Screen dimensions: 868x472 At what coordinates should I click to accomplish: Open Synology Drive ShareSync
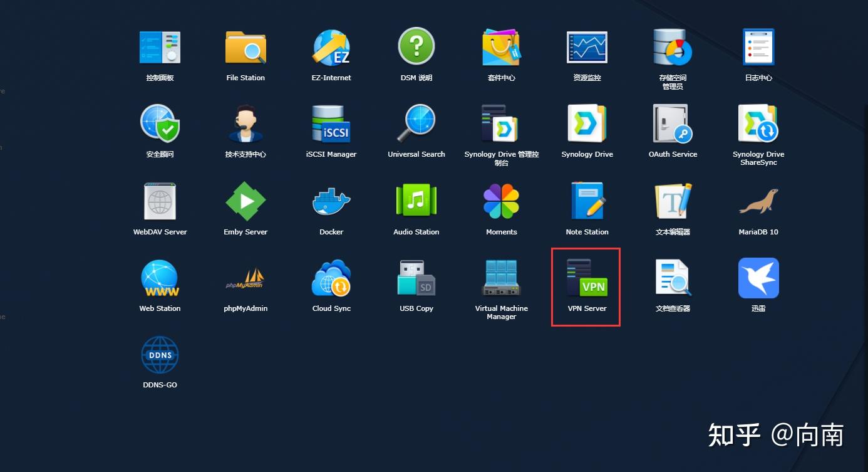[758, 123]
